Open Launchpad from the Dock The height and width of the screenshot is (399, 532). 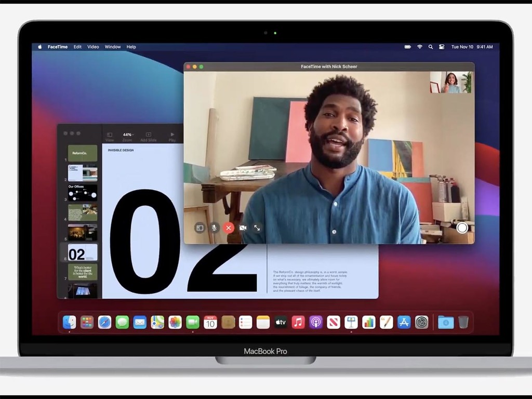point(87,322)
